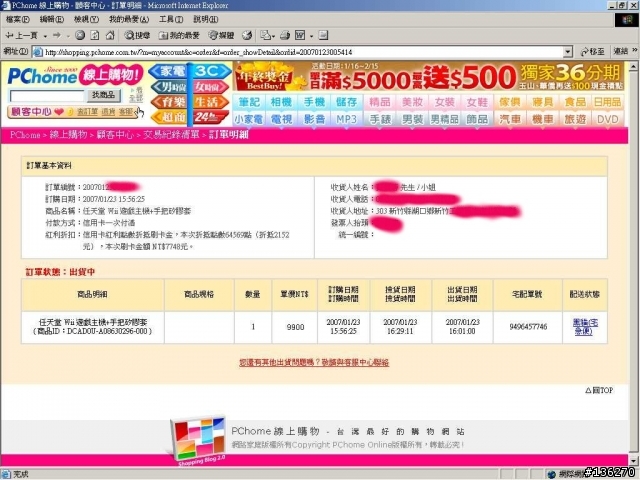
Task: Click the Forward arrow toolbar button
Action: [57, 36]
